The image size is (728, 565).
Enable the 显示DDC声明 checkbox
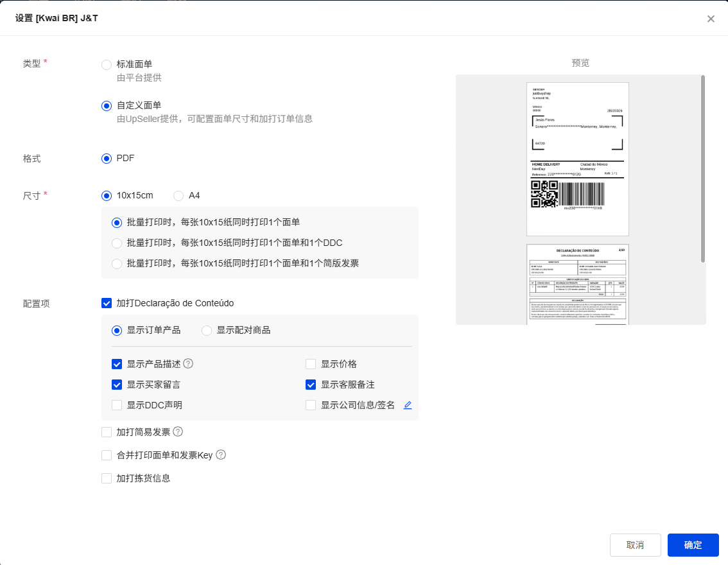117,405
